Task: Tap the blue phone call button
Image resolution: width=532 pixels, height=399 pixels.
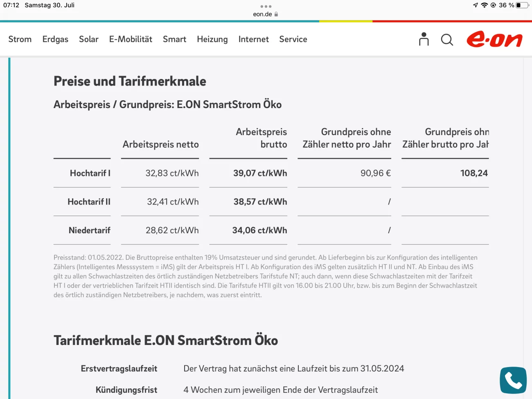Action: point(513,380)
